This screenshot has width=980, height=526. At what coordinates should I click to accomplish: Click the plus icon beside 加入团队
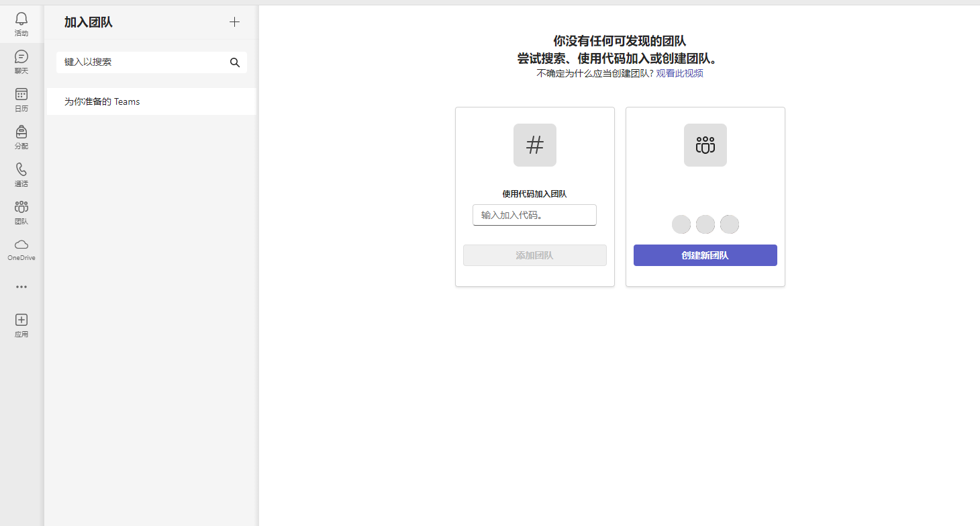tap(234, 22)
